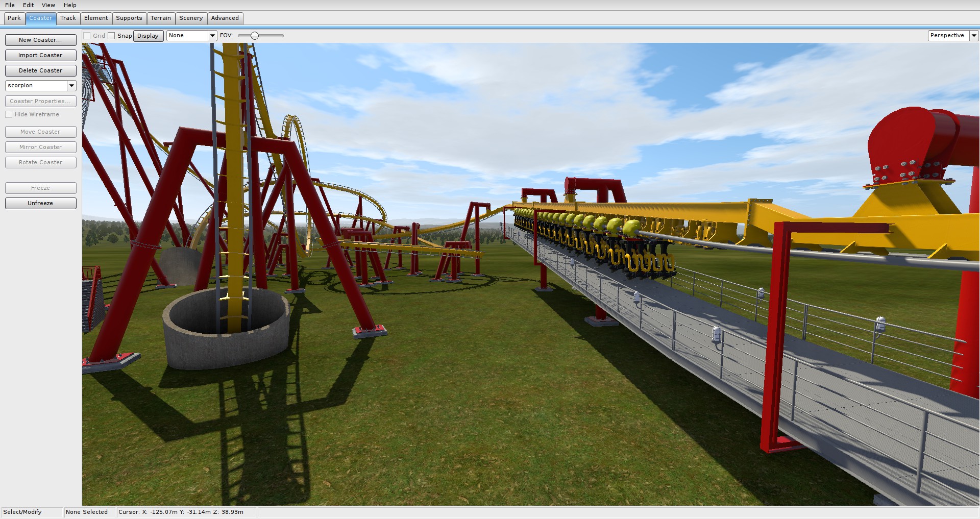Select the Coaster tab
980x519 pixels.
[40, 18]
